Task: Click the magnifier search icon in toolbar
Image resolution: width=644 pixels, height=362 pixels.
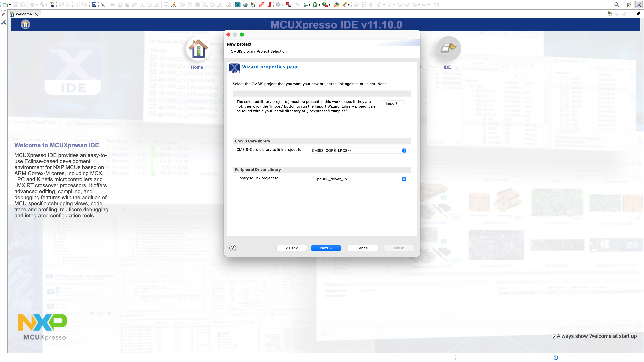Action: pyautogui.click(x=617, y=5)
